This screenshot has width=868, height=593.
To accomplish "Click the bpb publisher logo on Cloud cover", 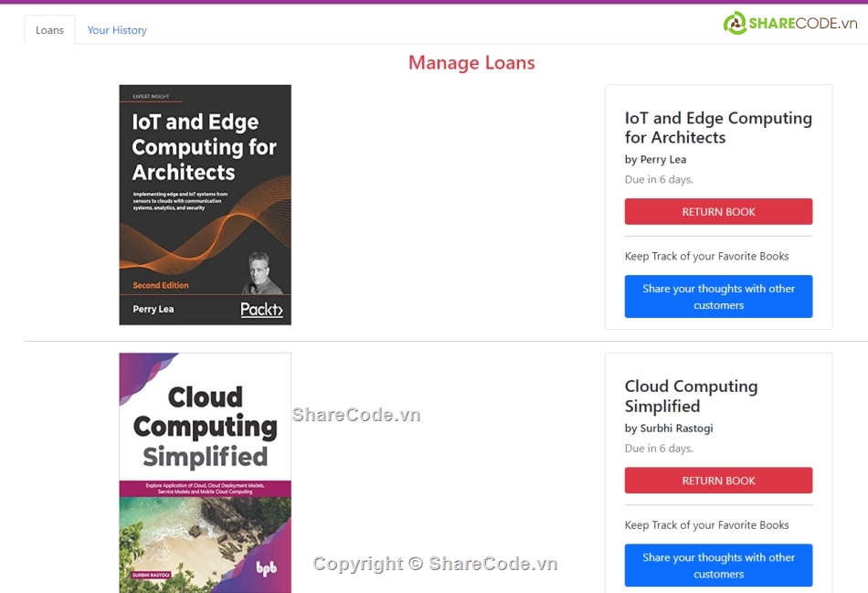I will click(266, 567).
